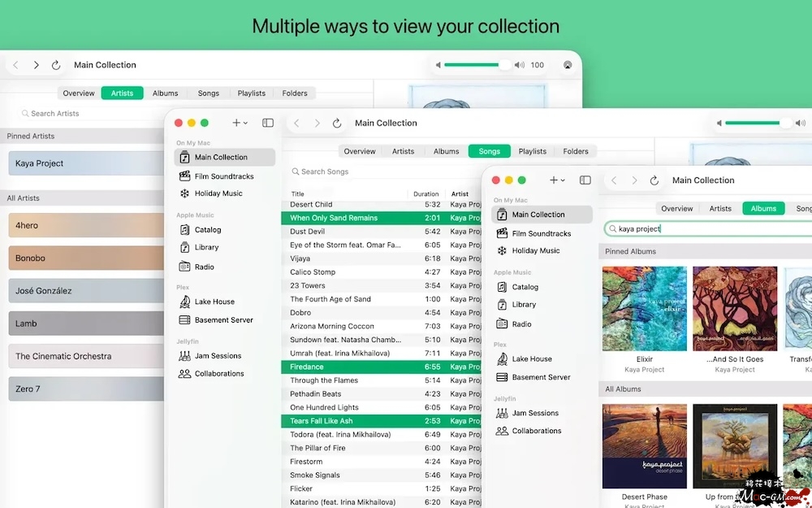Image resolution: width=812 pixels, height=508 pixels.
Task: Toggle the sidebar in the Songs window
Action: (x=268, y=123)
